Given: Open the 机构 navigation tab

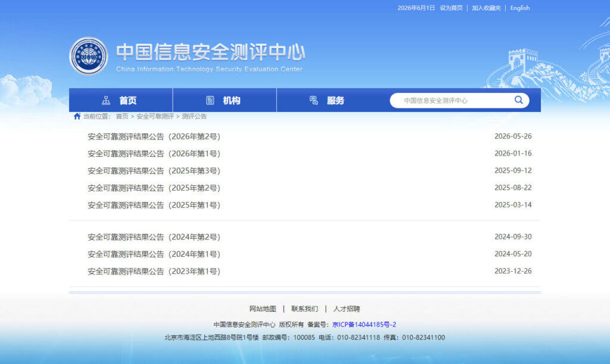Looking at the screenshot, I should (x=225, y=100).
